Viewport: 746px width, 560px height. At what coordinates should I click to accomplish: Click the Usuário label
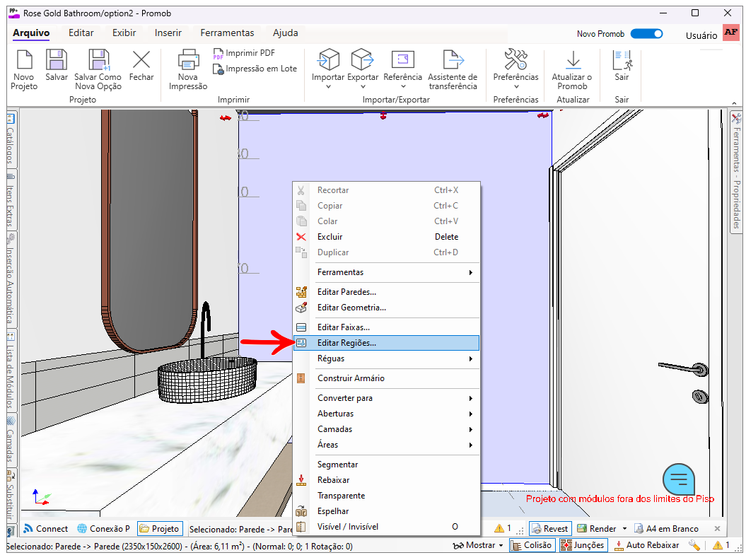click(701, 35)
